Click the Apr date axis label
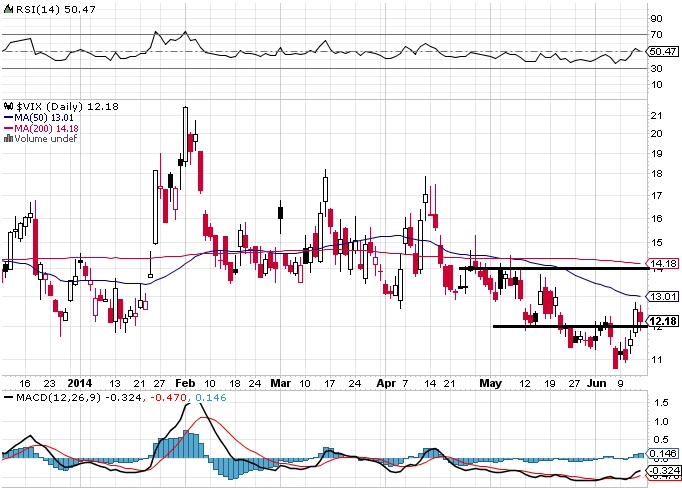682x488 pixels. tap(386, 383)
